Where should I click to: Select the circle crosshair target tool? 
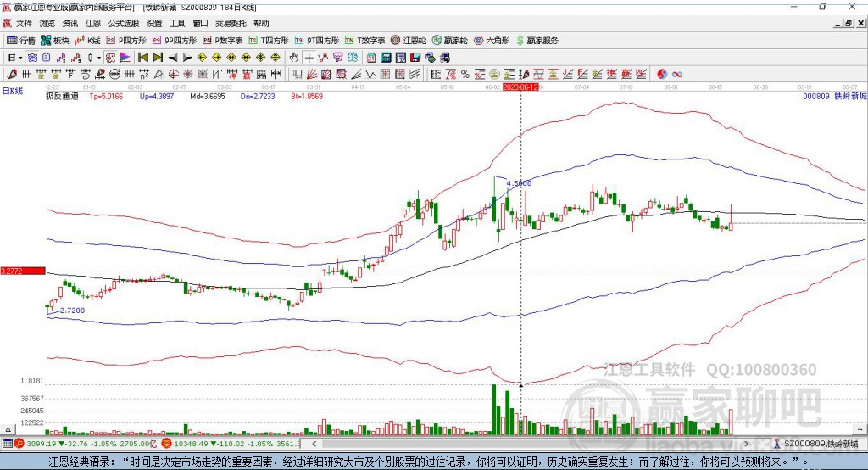pyautogui.click(x=173, y=75)
